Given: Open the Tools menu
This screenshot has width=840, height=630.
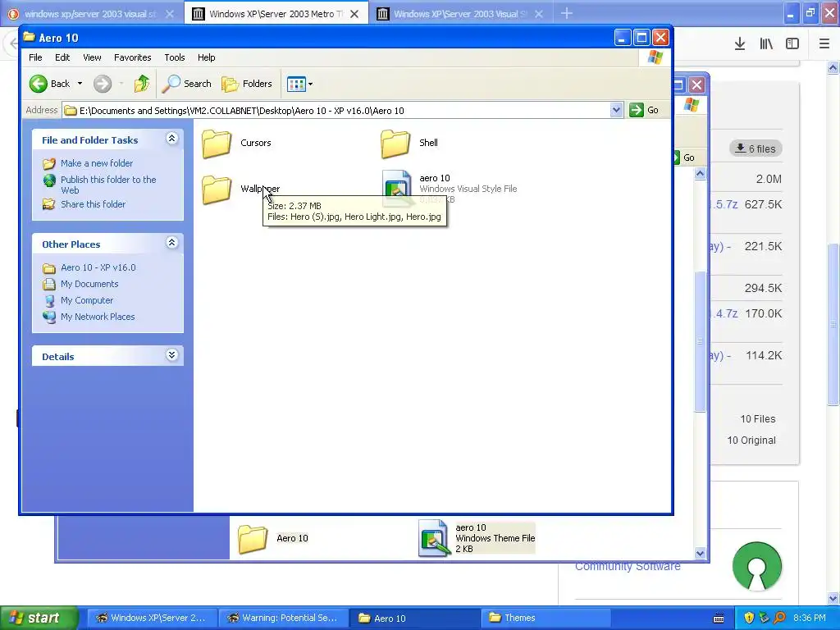Looking at the screenshot, I should (x=175, y=57).
